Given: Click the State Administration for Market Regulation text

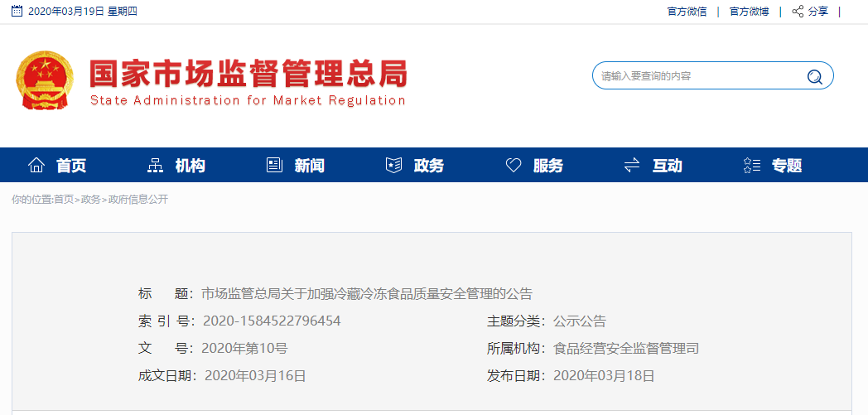Looking at the screenshot, I should point(248,101).
